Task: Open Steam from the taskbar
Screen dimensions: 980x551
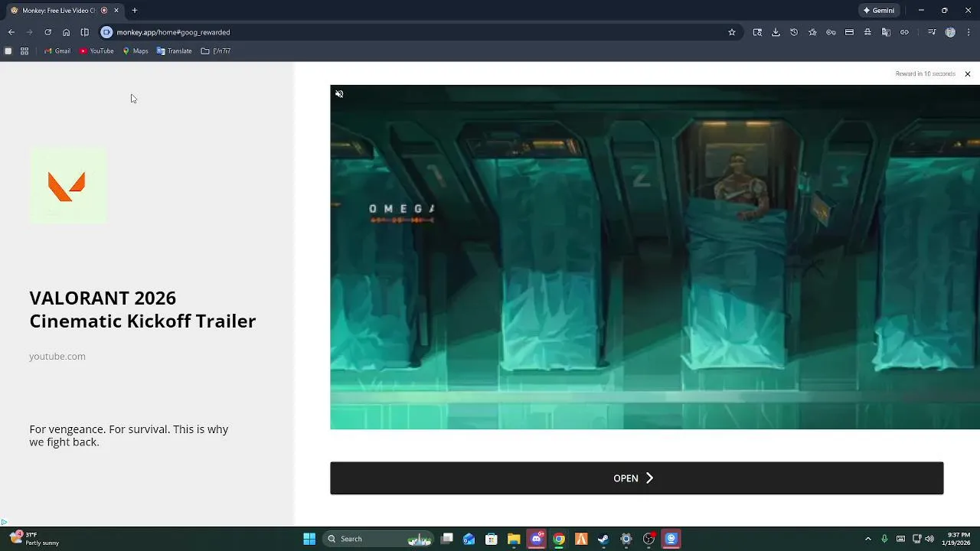Action: pos(603,539)
